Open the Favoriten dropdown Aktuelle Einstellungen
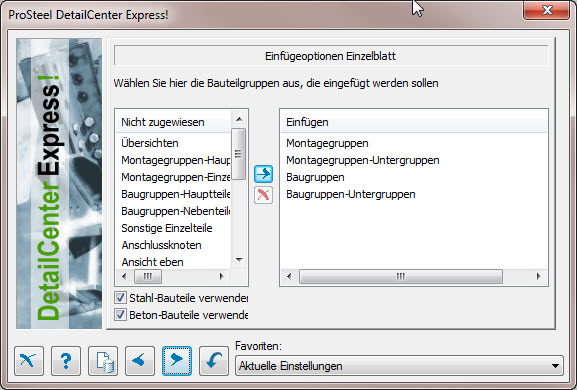This screenshot has height=390, width=577. (x=399, y=366)
